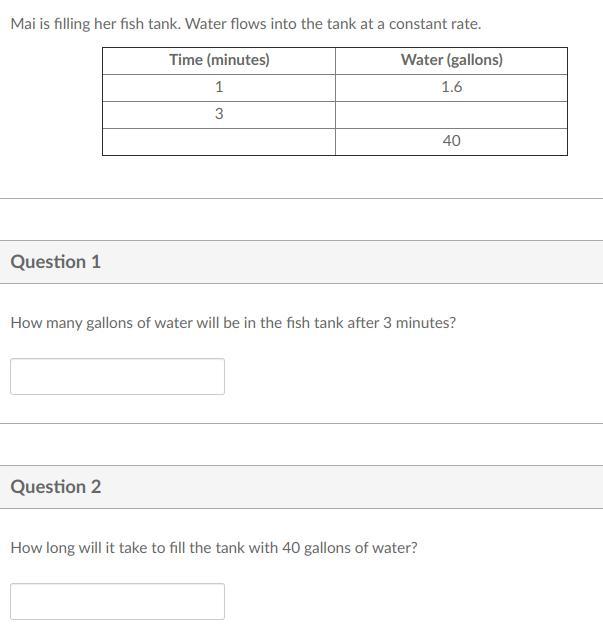603x629 pixels.
Task: Select the "Time (minutes)" column header
Action: 219,60
